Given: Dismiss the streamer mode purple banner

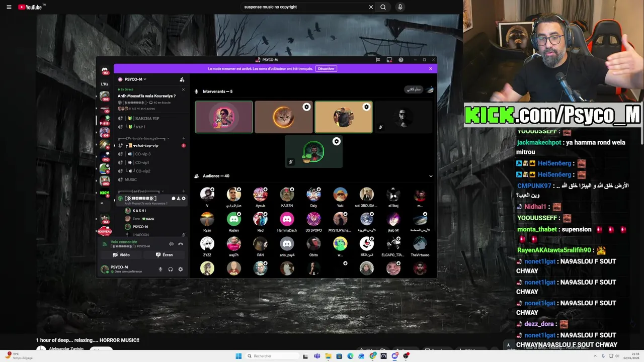Looking at the screenshot, I should (431, 69).
